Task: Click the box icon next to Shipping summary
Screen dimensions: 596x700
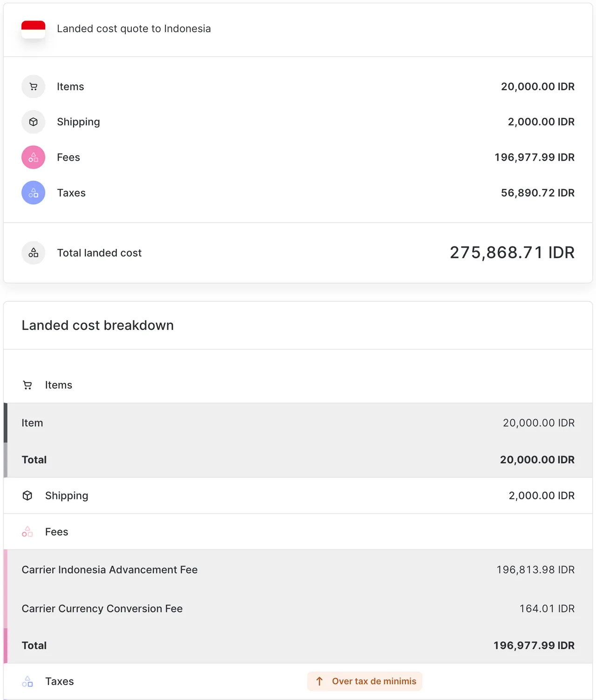Action: pos(33,122)
